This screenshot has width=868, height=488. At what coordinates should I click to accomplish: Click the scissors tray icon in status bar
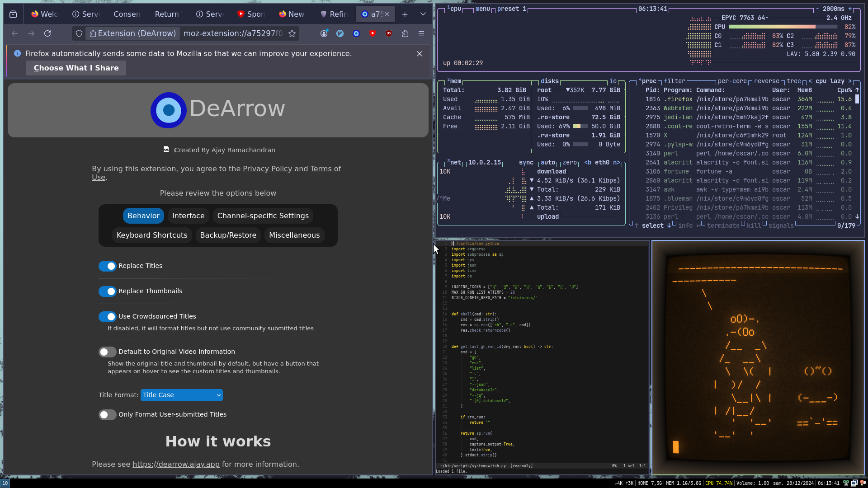click(x=846, y=483)
